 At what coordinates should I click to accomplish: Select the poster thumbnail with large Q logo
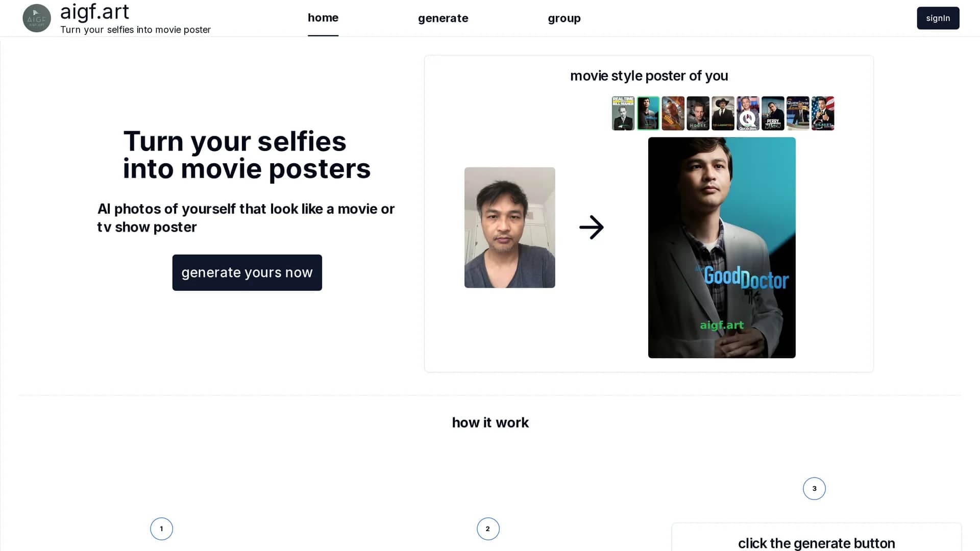[x=748, y=113]
